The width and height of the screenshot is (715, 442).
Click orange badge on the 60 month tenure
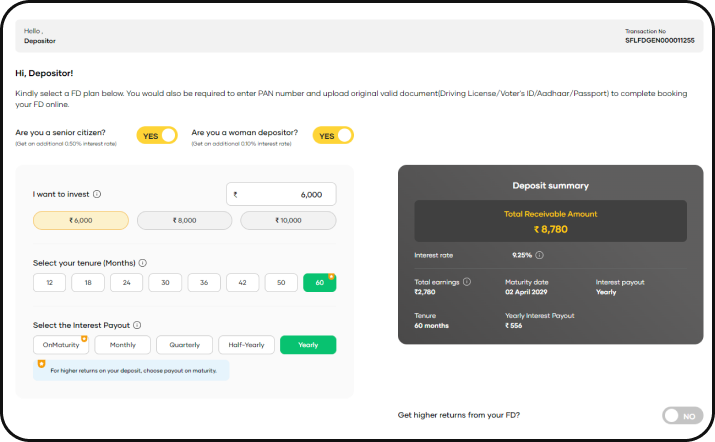click(x=332, y=276)
